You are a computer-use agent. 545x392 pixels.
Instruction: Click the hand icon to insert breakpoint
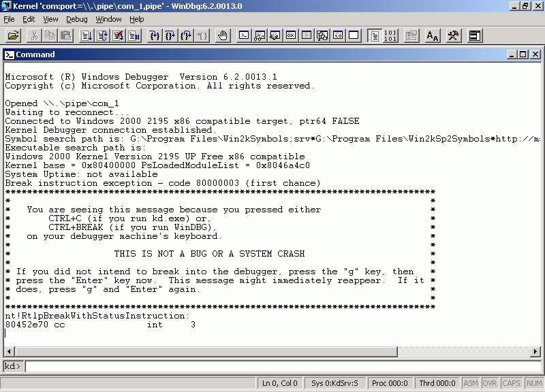click(223, 35)
